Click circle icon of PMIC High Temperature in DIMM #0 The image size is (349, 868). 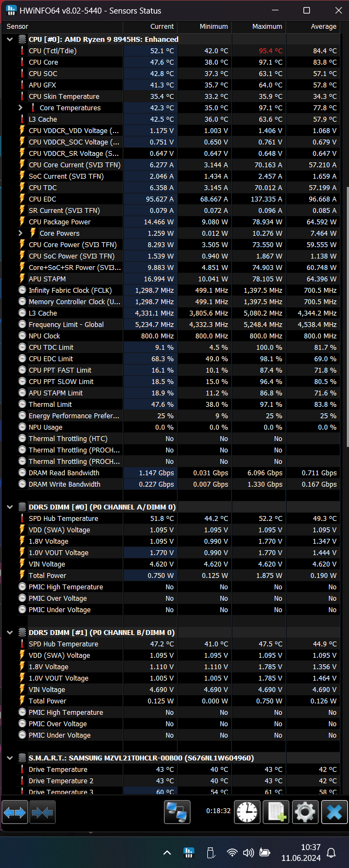pyautogui.click(x=22, y=587)
